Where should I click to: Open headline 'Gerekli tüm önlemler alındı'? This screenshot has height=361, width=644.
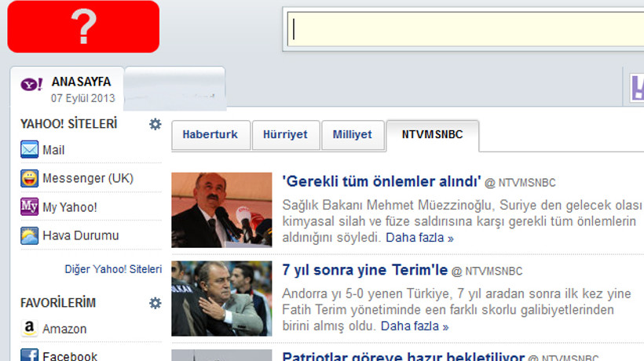point(382,181)
